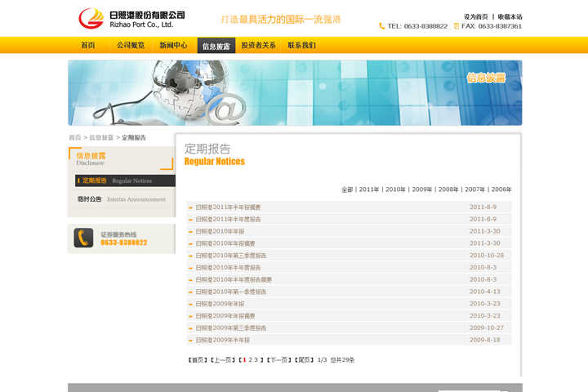Open 日照港2010年第三季度报告
Screen dimensions: 588x392
point(230,256)
